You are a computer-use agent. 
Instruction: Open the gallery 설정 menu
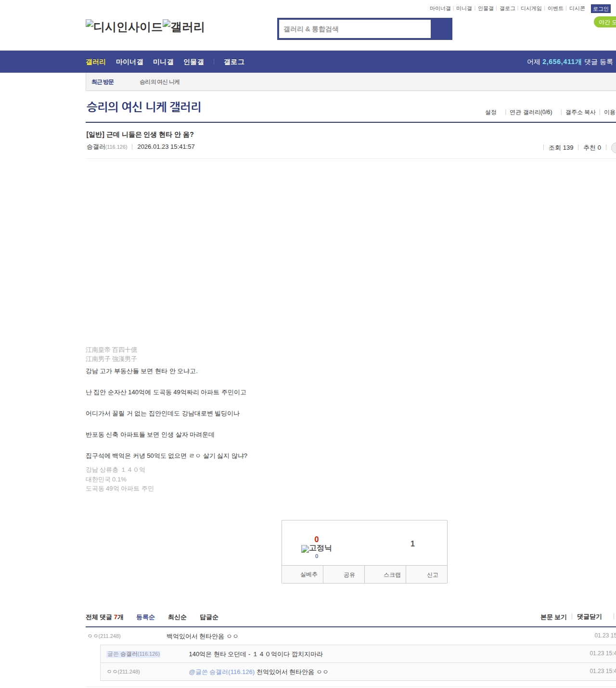pos(491,112)
